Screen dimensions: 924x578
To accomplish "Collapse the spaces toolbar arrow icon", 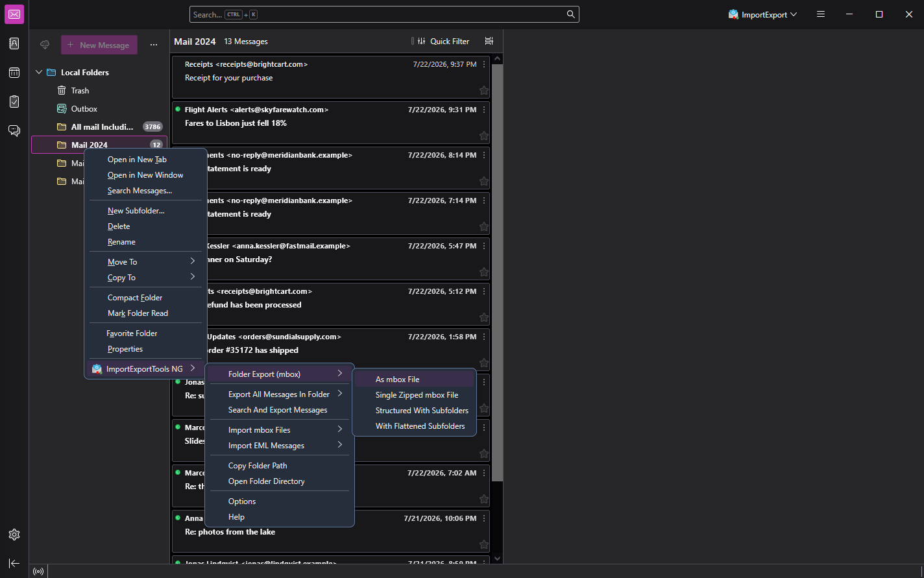I will point(14,563).
